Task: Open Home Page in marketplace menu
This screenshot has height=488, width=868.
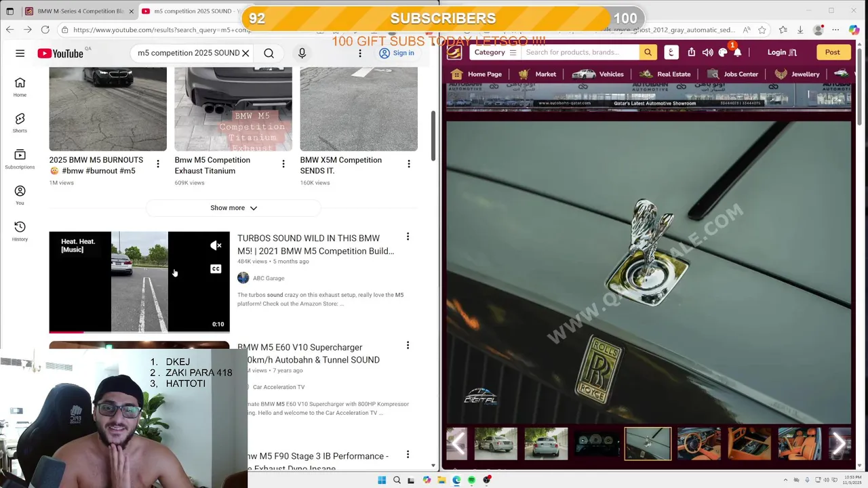Action: [477, 74]
